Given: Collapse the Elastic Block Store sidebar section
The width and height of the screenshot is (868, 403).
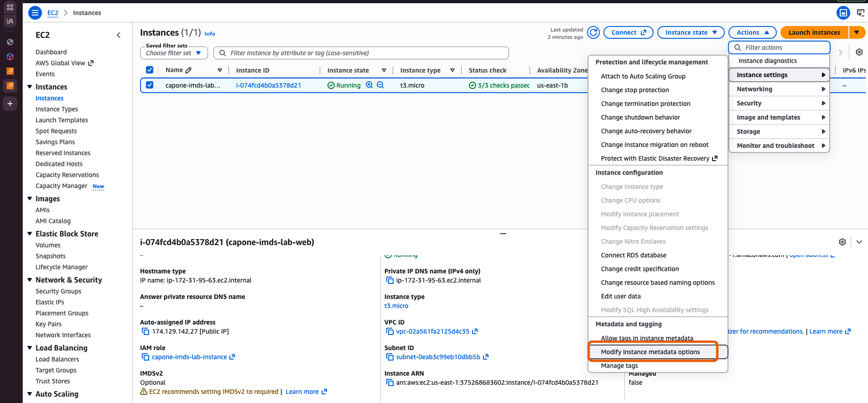Looking at the screenshot, I should tap(30, 234).
